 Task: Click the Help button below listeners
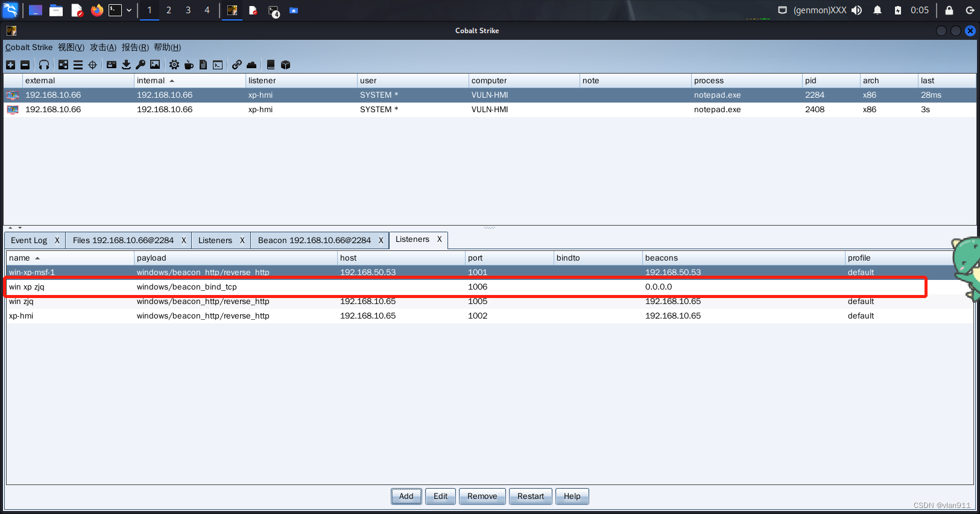point(572,497)
